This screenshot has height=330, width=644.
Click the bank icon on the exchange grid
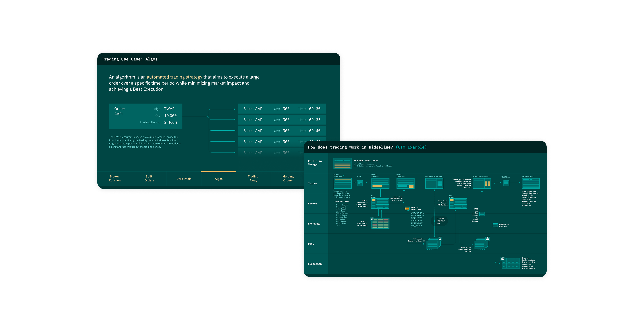[x=372, y=219]
